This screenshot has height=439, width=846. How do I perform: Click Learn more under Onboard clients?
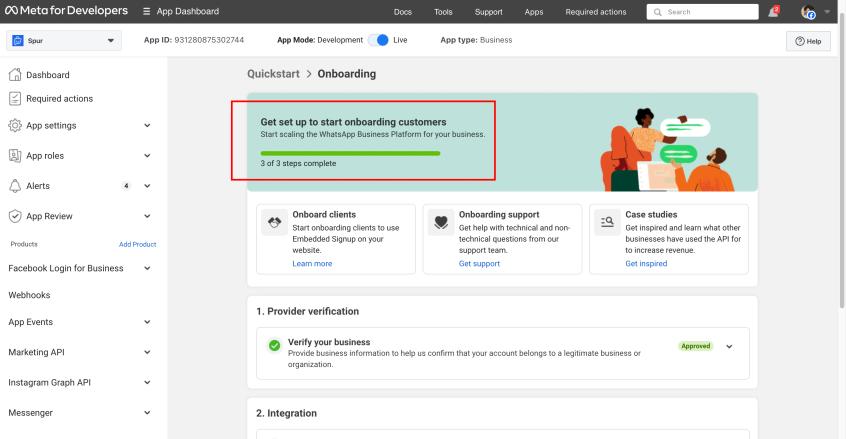312,264
